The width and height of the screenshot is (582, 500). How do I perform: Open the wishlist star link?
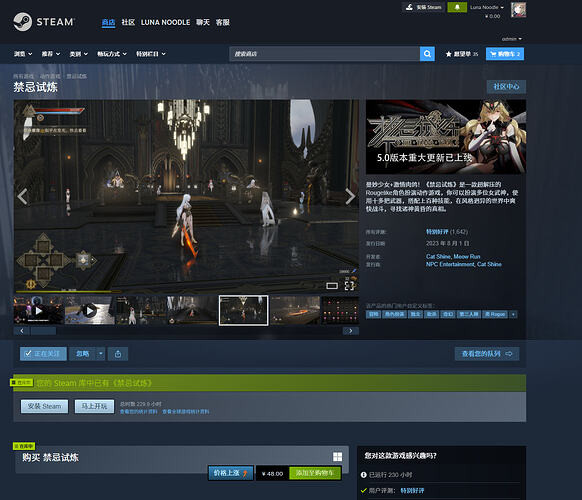click(462, 54)
